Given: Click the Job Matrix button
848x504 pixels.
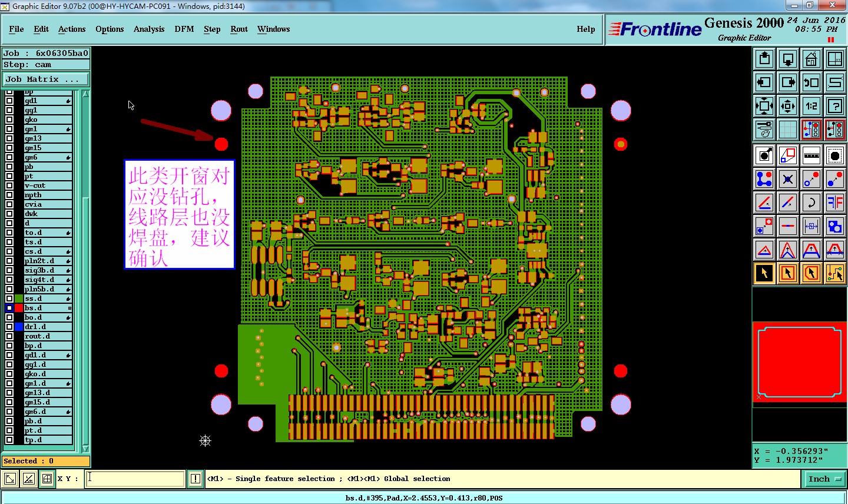Looking at the screenshot, I should [x=46, y=79].
